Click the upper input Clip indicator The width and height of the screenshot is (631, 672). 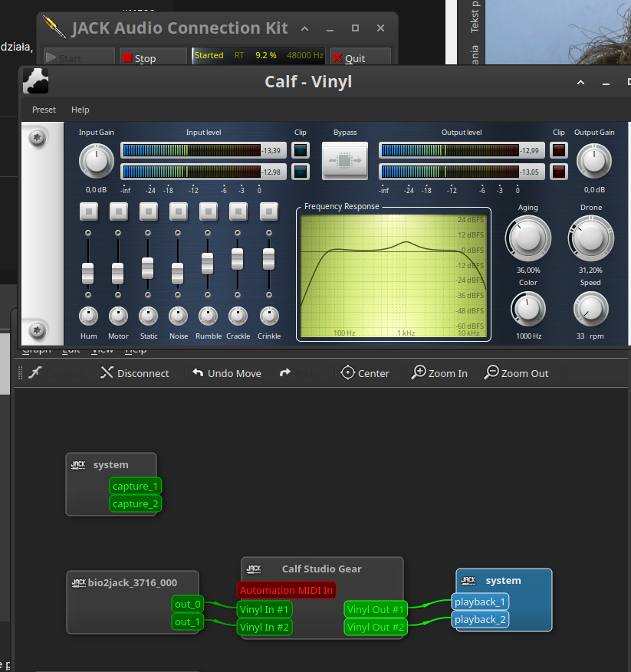(301, 150)
